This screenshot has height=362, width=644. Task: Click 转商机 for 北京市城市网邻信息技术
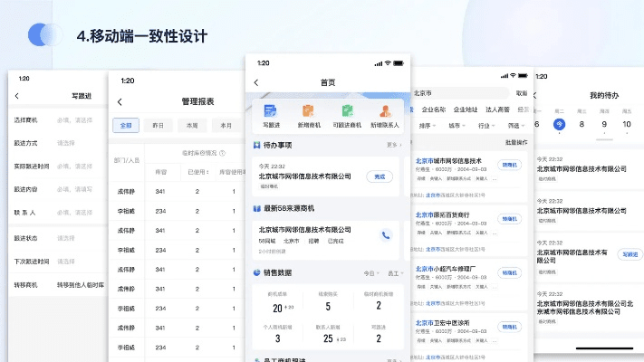509,165
